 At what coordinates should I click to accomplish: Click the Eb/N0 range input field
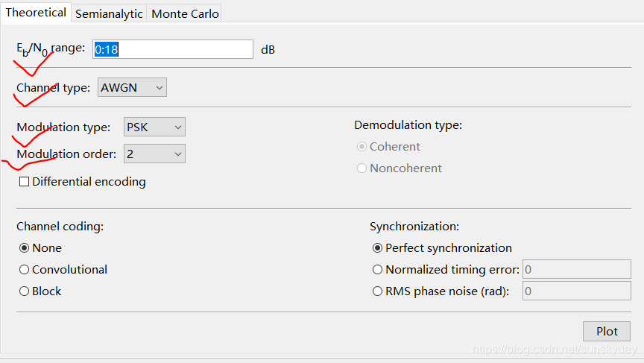point(173,49)
